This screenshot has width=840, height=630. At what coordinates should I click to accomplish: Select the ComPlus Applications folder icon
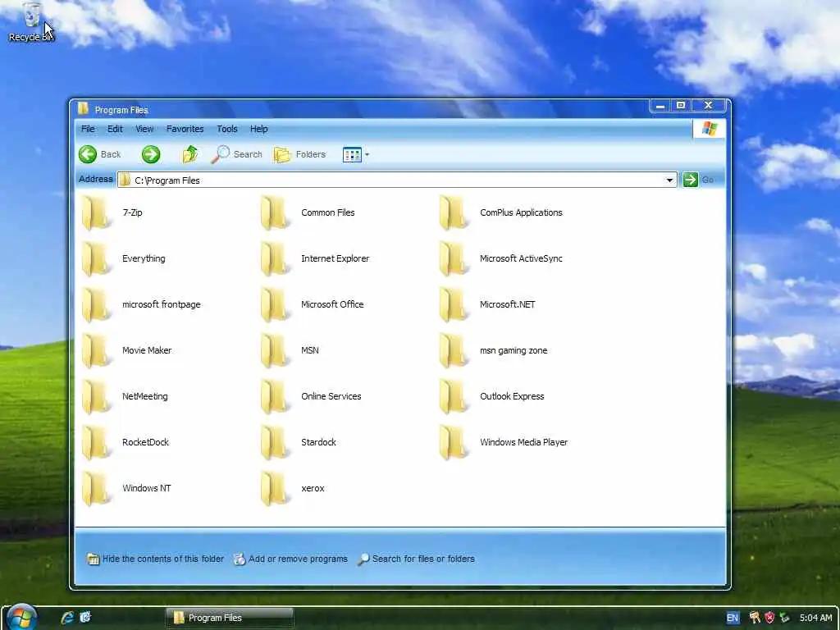pyautogui.click(x=454, y=212)
